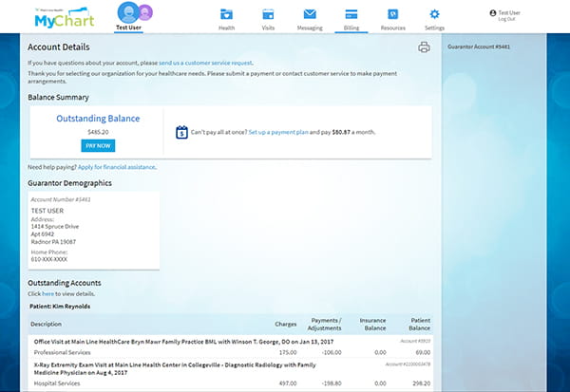
Task: Click the Test User profile avatar
Action: (127, 12)
